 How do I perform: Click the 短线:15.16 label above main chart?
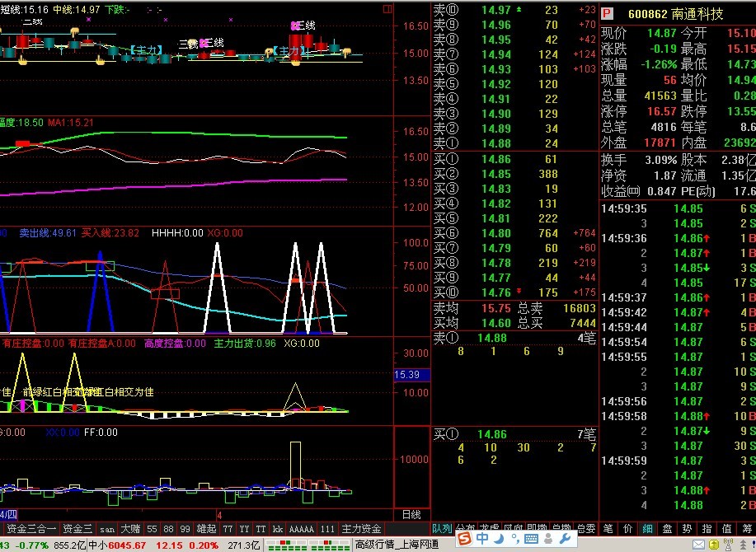24,9
